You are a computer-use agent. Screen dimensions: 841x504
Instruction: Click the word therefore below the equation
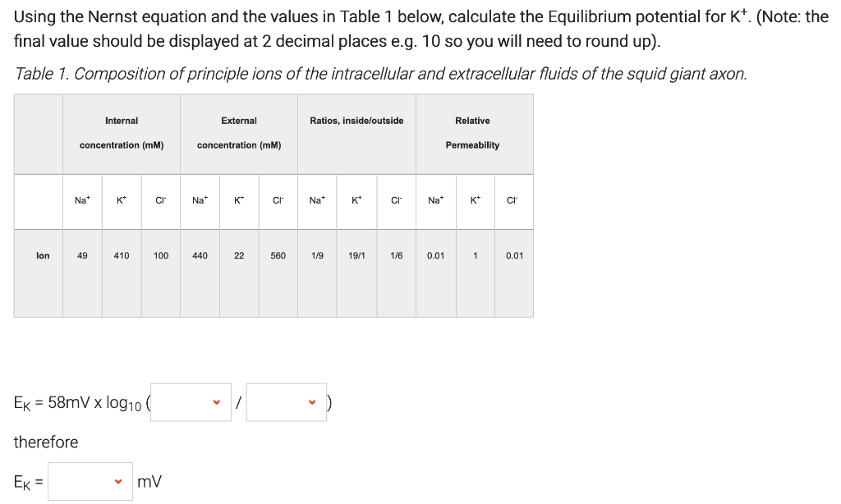[x=45, y=442]
